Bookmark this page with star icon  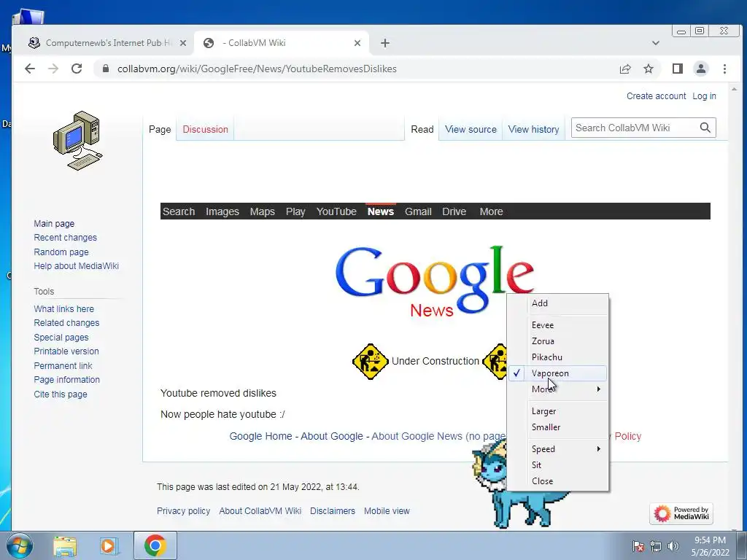[x=649, y=69]
